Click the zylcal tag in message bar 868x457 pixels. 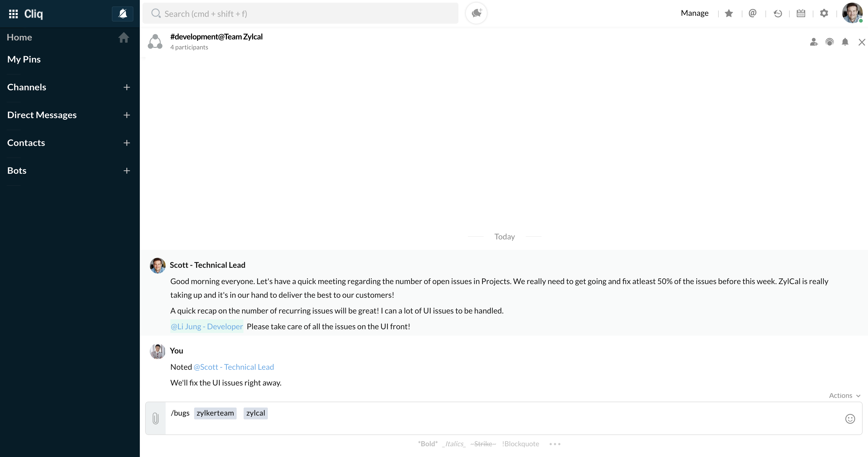pyautogui.click(x=255, y=413)
